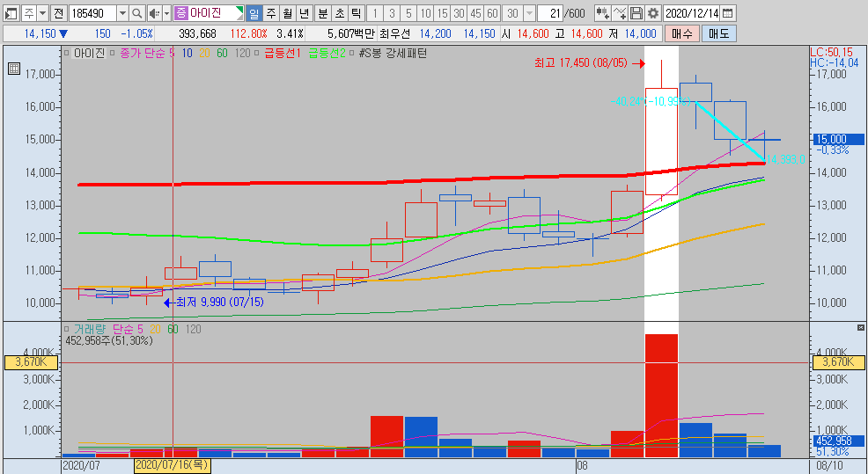
Task: Click the candle count field showing 21
Action: tap(551, 13)
